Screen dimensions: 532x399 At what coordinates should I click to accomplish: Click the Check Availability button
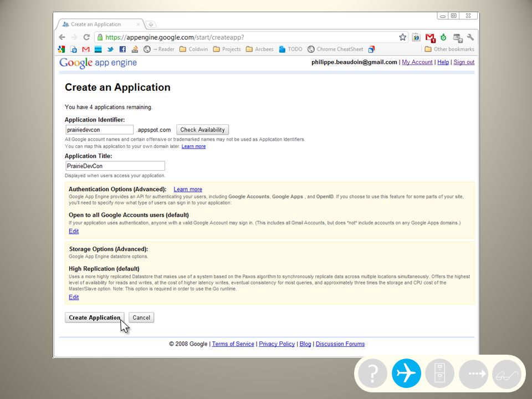[203, 130]
